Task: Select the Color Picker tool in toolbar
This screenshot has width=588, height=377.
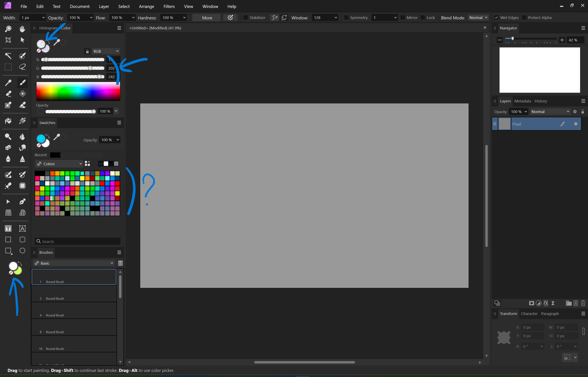Action: tap(8, 83)
